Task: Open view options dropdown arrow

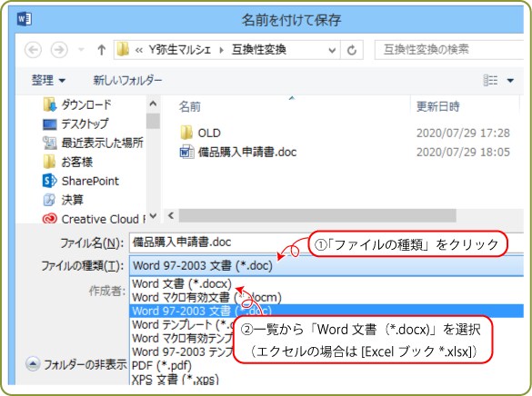Action: point(510,81)
